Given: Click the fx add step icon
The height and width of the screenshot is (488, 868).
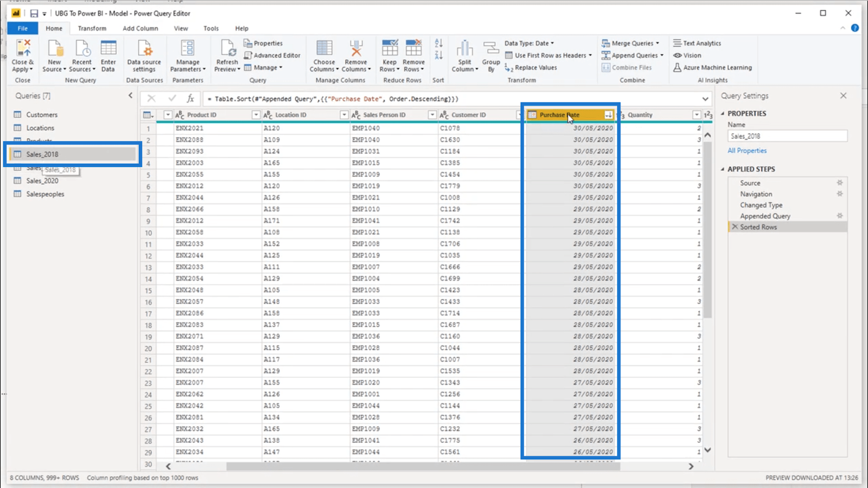Looking at the screenshot, I should point(190,98).
